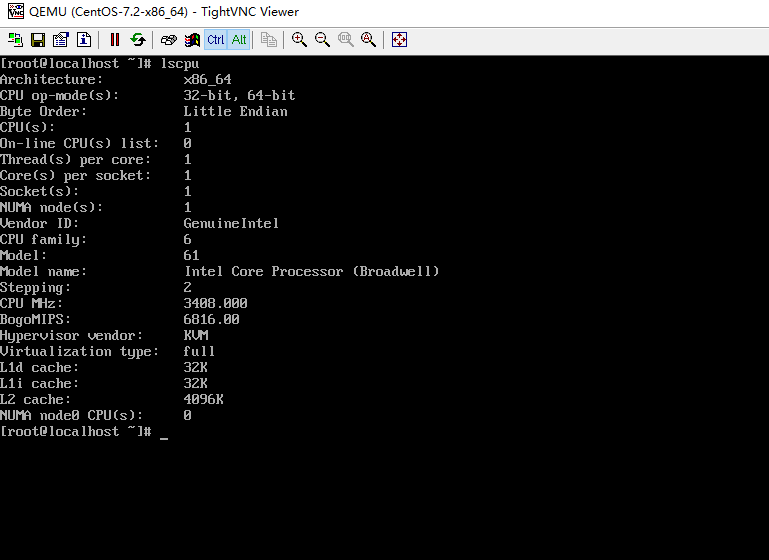This screenshot has width=769, height=560.
Task: Click the '32-bit, 64-bit' op-mode value
Action: (239, 95)
